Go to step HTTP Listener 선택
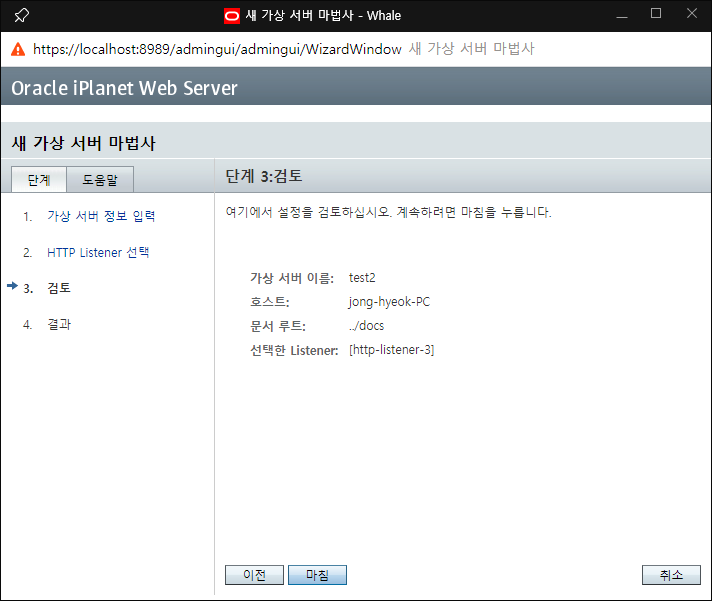The height and width of the screenshot is (601, 712). pyautogui.click(x=98, y=252)
